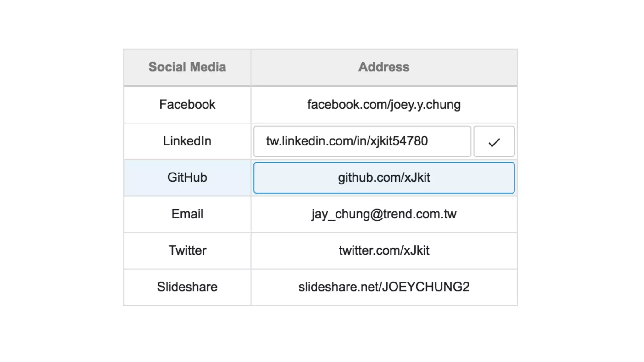Edit the jay_chung@trend.com.tw address cell
644x362 pixels.
coord(384,214)
